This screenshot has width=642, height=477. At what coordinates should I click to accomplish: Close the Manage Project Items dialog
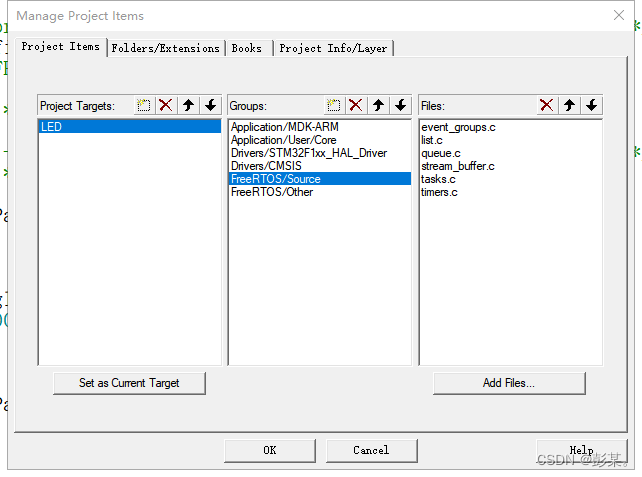coord(619,16)
